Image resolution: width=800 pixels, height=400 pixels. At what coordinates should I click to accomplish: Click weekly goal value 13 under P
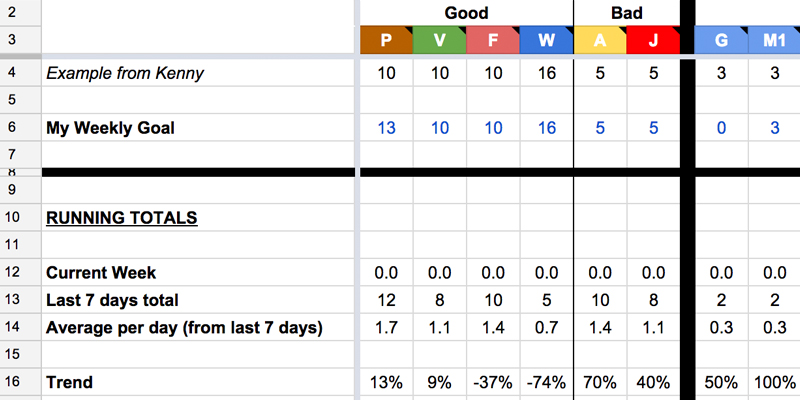pos(386,127)
